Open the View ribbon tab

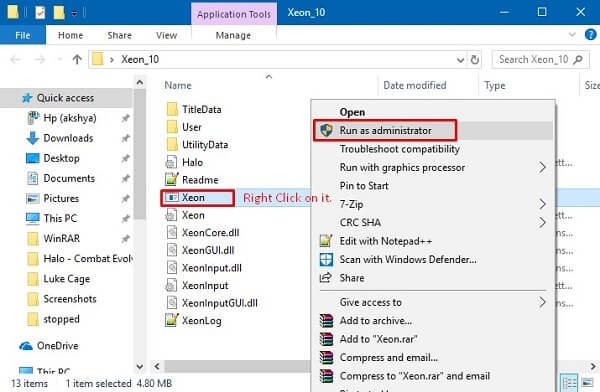(166, 35)
